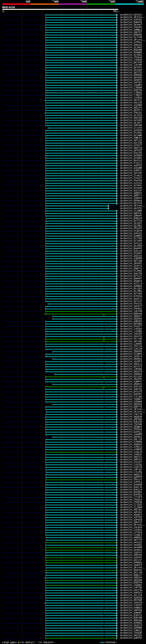Select the UniRef100_A9NWL9 label
Screen dimensions: 146x644
point(131,30)
